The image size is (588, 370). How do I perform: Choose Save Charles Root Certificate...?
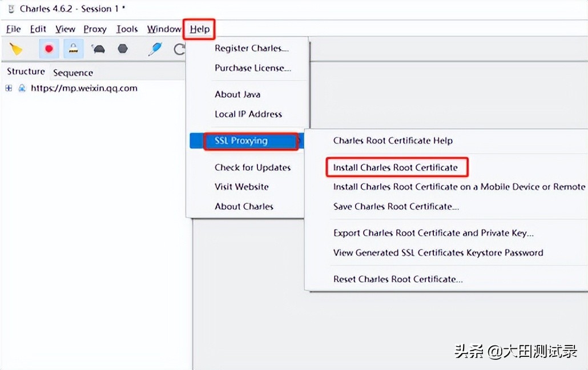(396, 206)
